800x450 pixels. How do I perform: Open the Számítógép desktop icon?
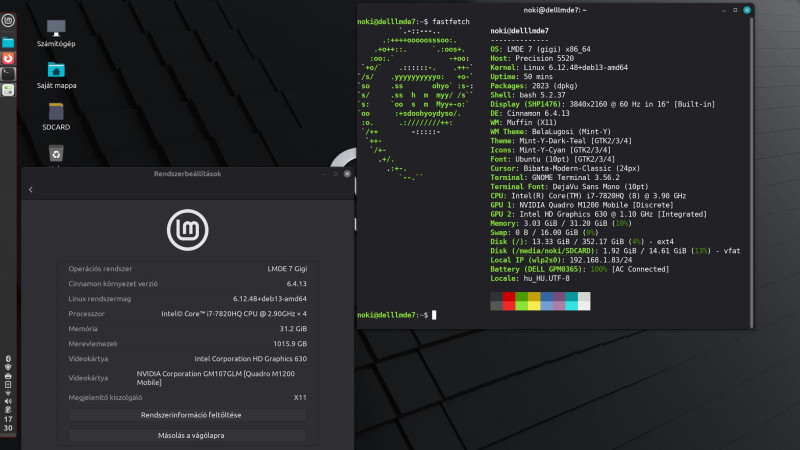pos(56,33)
